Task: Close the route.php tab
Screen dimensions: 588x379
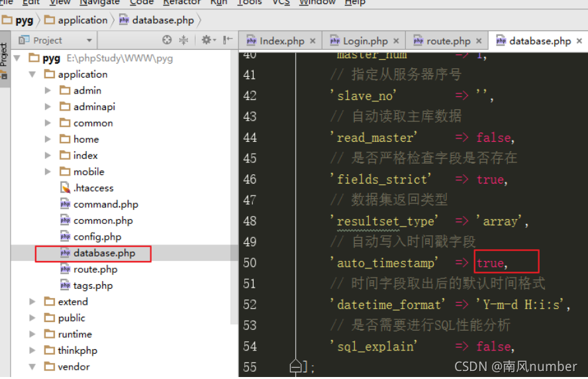Action: click(x=479, y=41)
